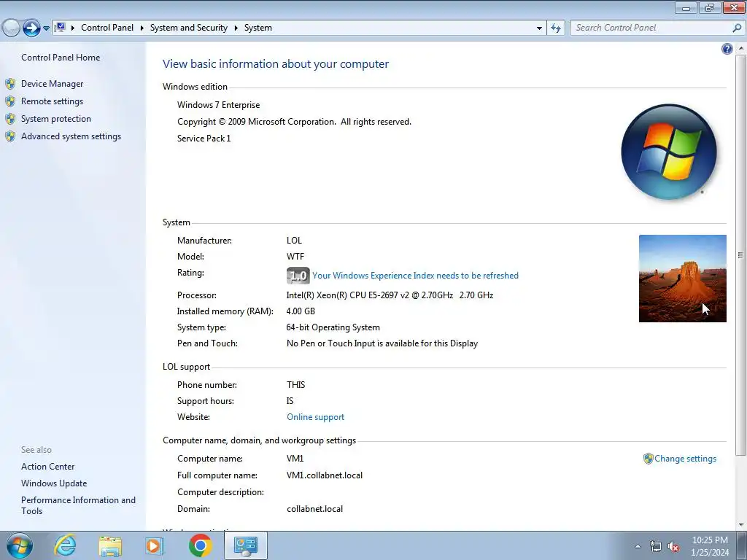Open Remote settings
Screen dimensions: 747x560
click(52, 101)
